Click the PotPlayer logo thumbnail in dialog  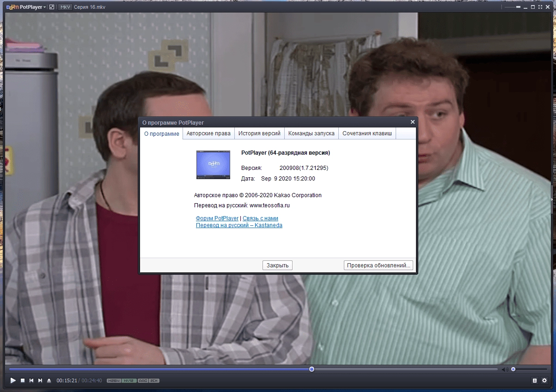(213, 165)
